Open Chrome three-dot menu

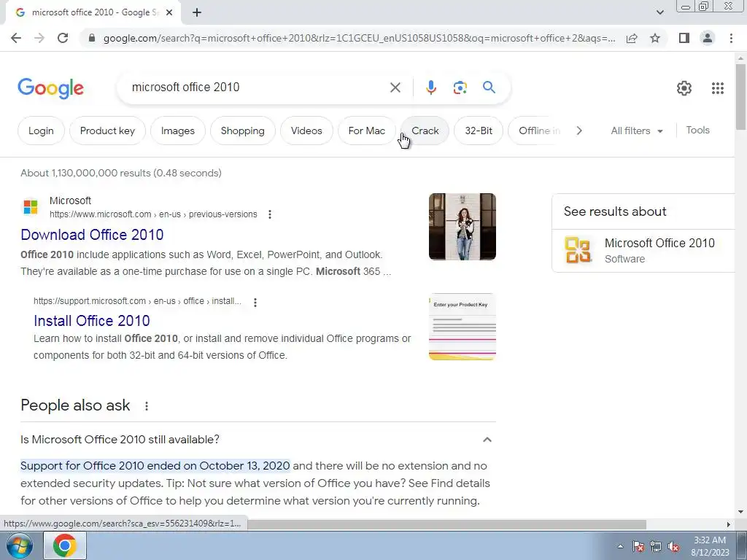click(x=731, y=38)
